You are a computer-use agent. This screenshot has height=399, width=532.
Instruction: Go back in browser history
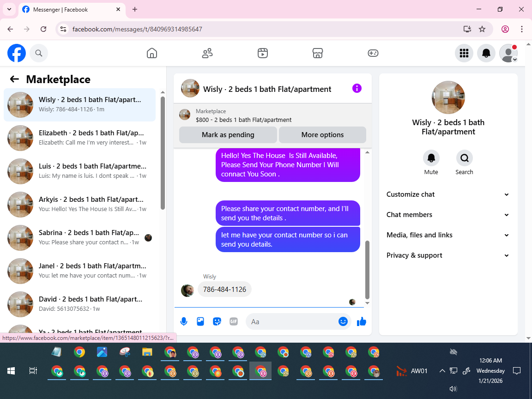click(x=10, y=29)
